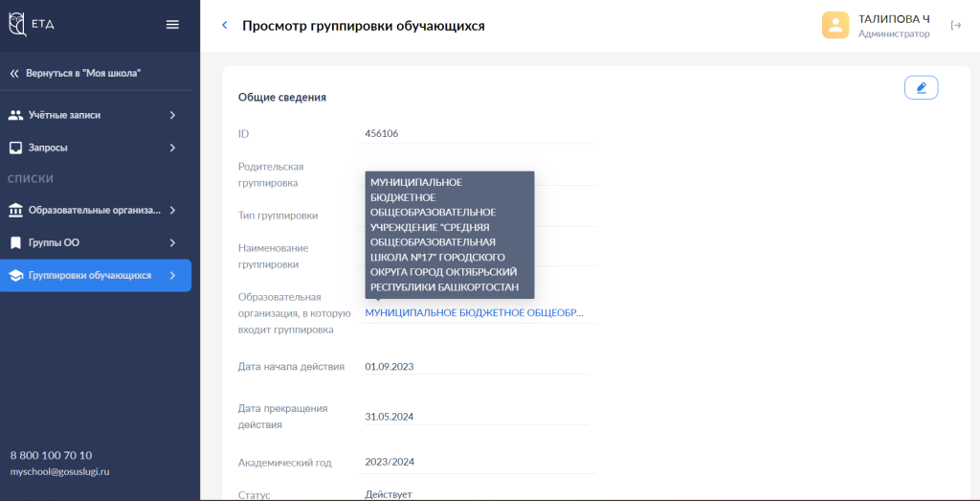Screen dimensions: 980x501
Task: Click the organization full-name tooltip
Action: tap(450, 236)
